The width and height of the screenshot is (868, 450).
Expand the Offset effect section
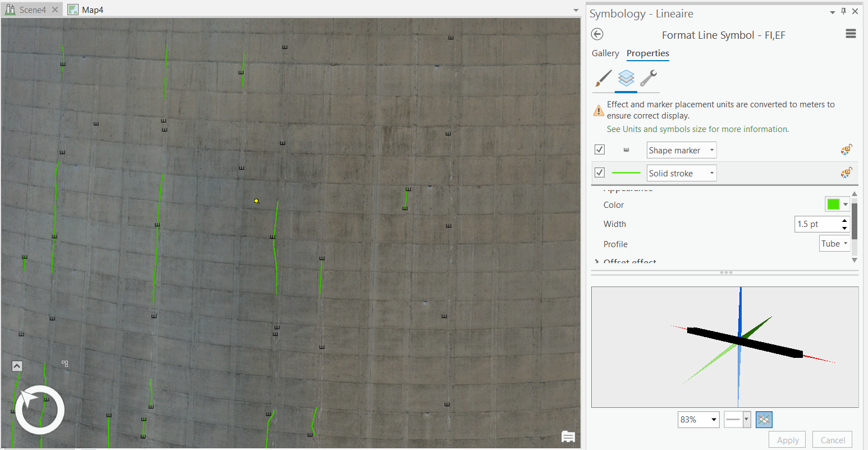[x=597, y=262]
